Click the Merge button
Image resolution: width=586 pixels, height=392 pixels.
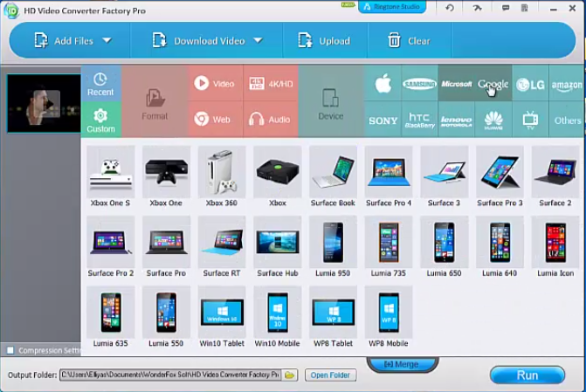(x=402, y=364)
